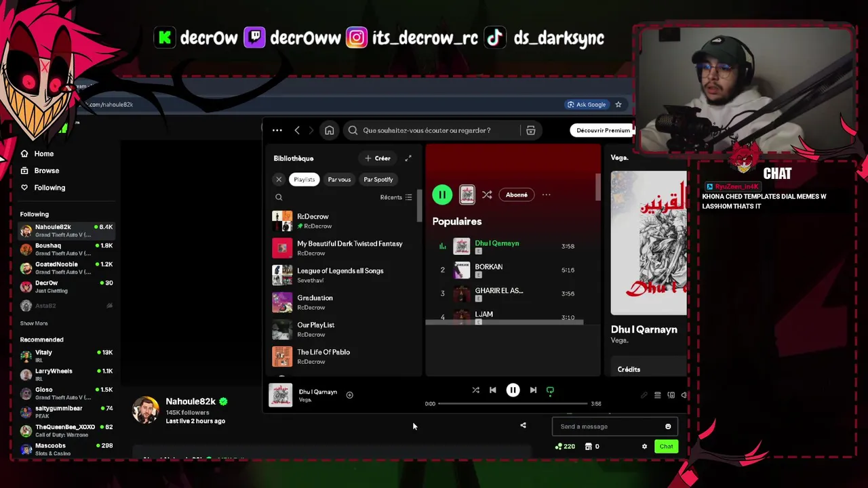Expand the Bibliothèque panel to full view
868x488 pixels.
coord(408,159)
